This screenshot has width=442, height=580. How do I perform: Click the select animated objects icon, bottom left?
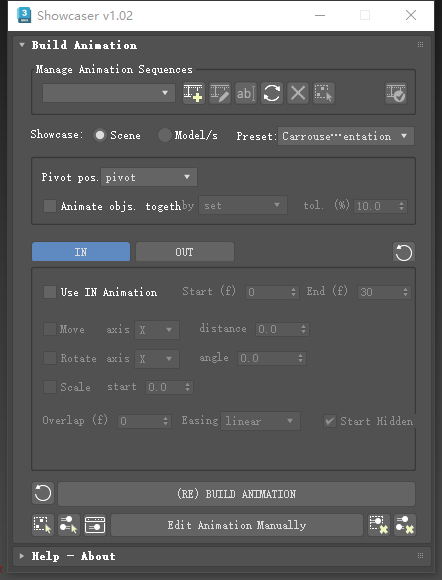[43, 525]
